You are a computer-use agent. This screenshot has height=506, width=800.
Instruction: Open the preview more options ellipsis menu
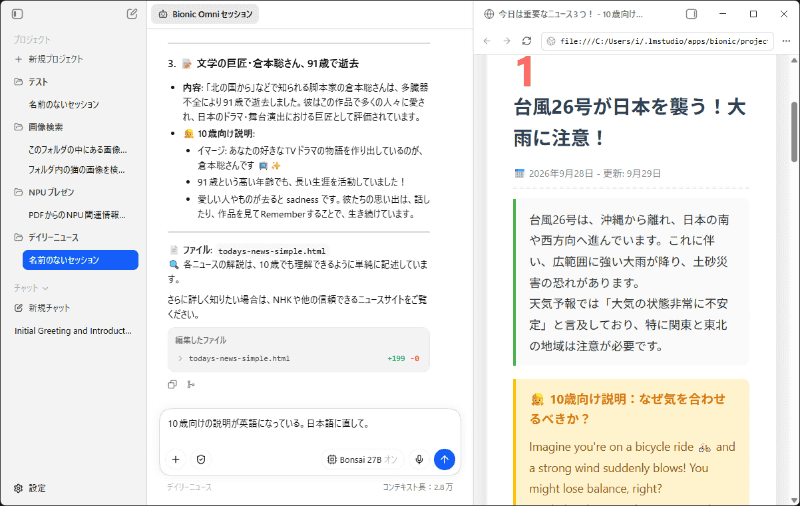pyautogui.click(x=786, y=41)
